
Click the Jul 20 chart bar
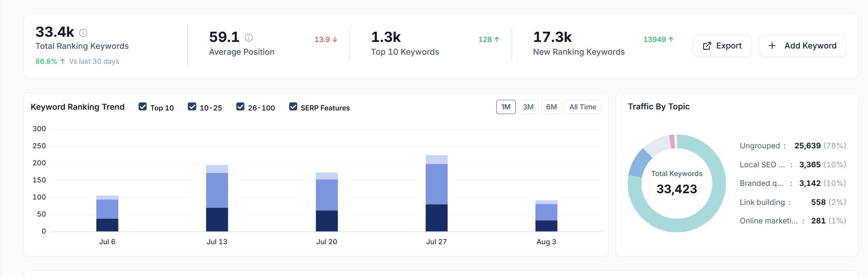click(x=327, y=202)
